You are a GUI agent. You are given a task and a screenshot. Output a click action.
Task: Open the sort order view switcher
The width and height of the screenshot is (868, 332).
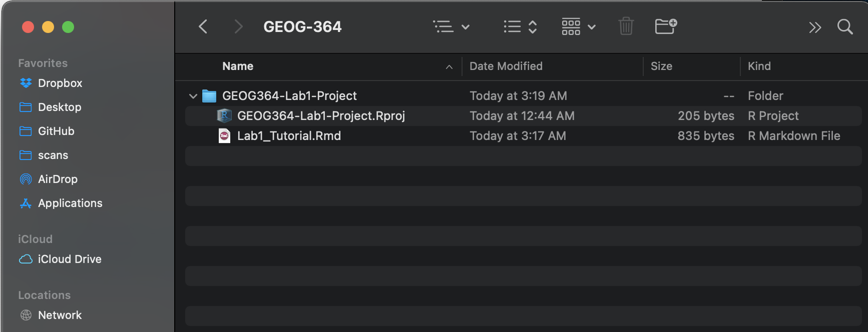coord(520,26)
